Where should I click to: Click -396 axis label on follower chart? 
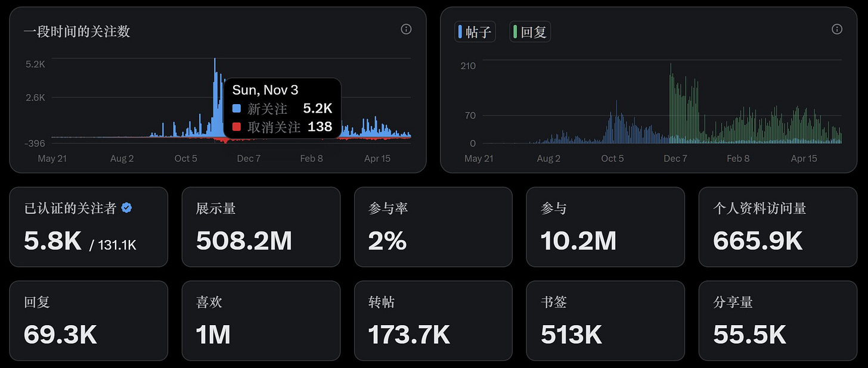(35, 143)
